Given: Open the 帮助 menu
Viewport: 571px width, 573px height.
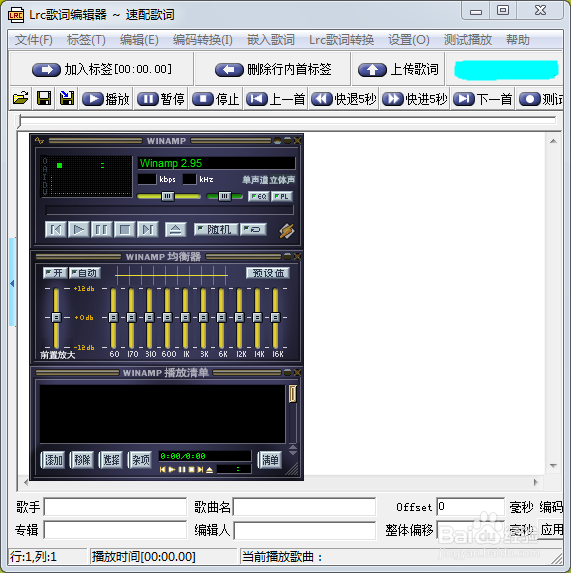Looking at the screenshot, I should tap(518, 39).
